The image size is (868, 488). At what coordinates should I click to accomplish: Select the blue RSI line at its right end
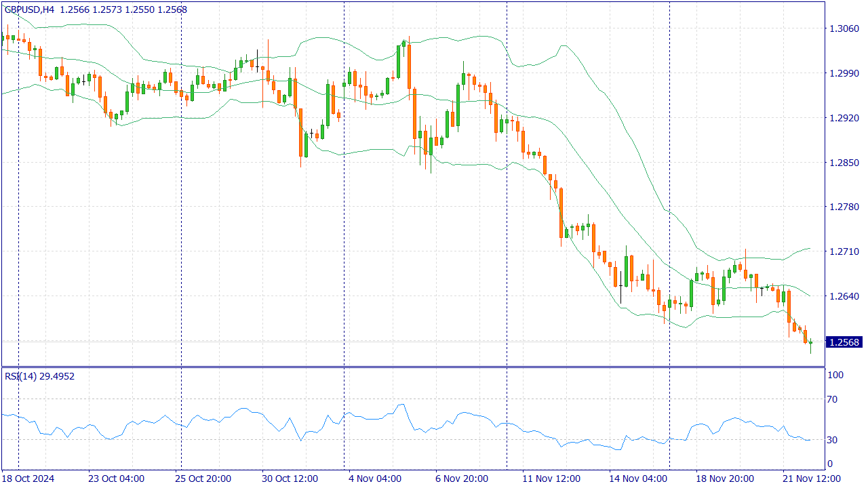pyautogui.click(x=808, y=440)
